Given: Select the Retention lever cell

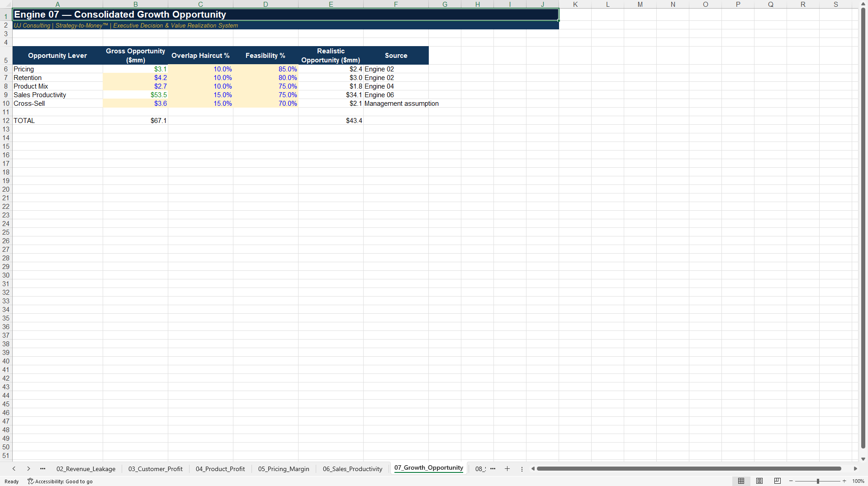Looking at the screenshot, I should point(57,78).
